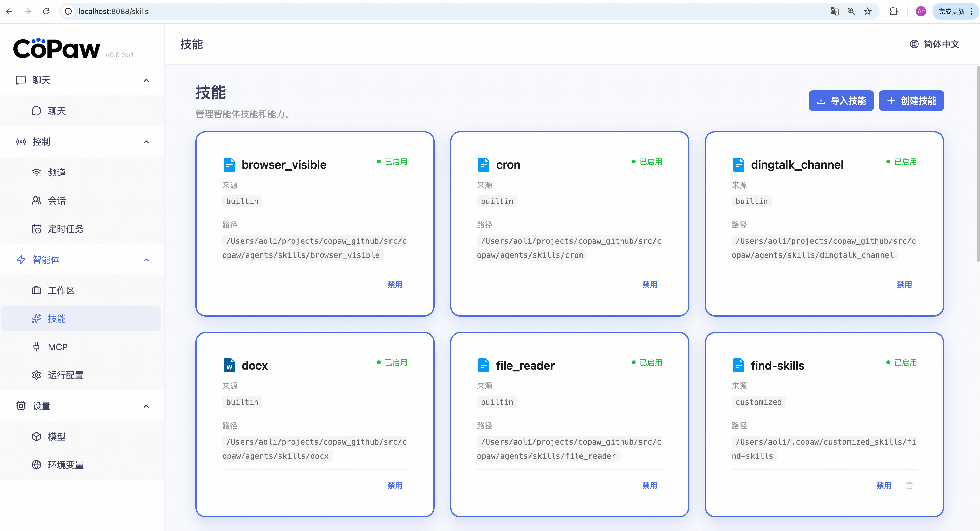The height and width of the screenshot is (531, 980).
Task: Open the 聊天 chat sub-item
Action: click(81, 111)
